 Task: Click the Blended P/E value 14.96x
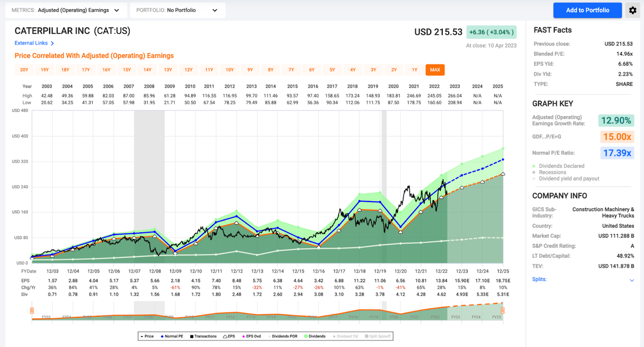624,54
